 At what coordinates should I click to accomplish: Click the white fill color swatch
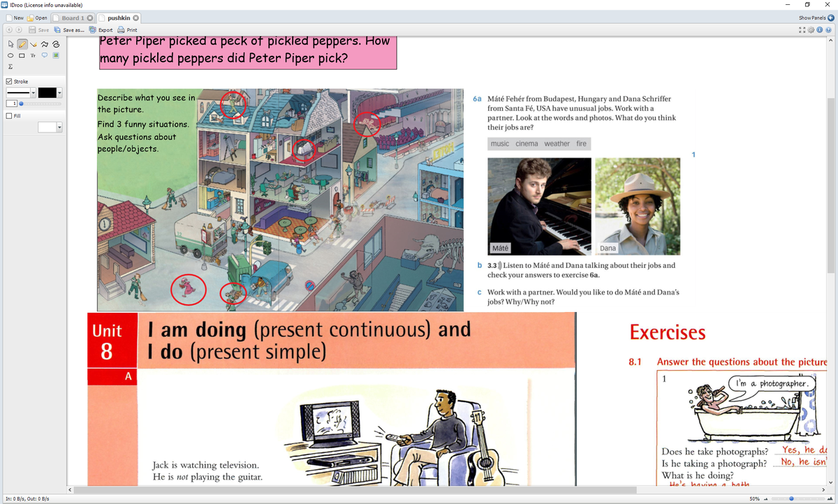tap(47, 127)
